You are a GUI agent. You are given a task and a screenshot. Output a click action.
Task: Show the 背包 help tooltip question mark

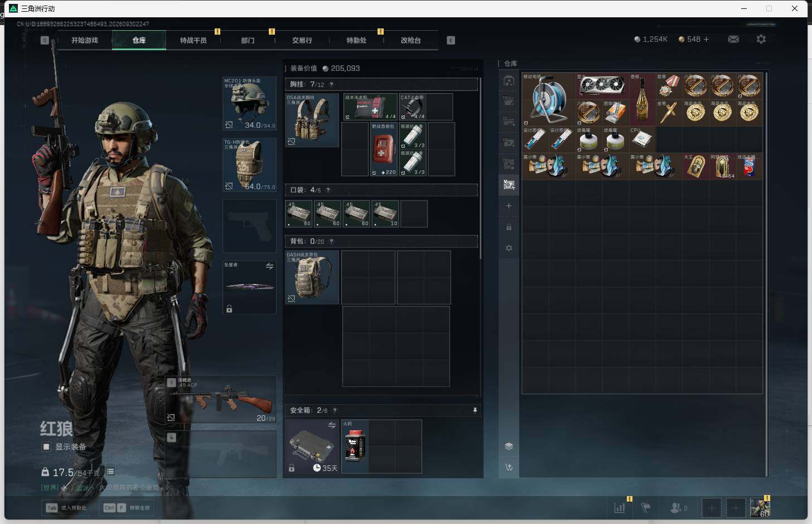pyautogui.click(x=331, y=242)
